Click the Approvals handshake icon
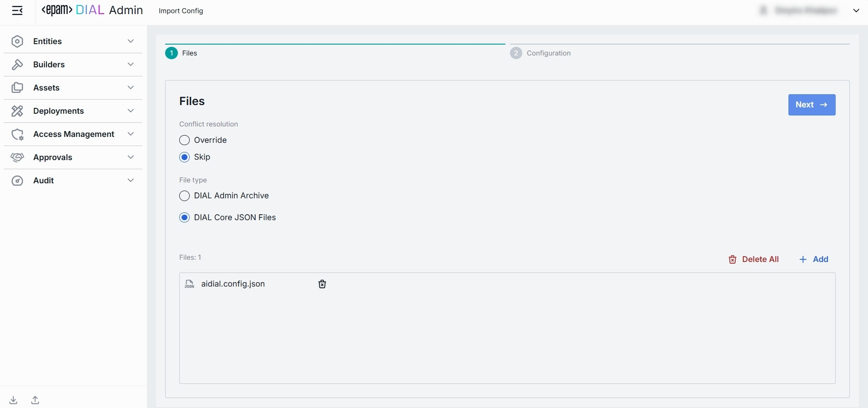The height and width of the screenshot is (408, 868). click(17, 157)
